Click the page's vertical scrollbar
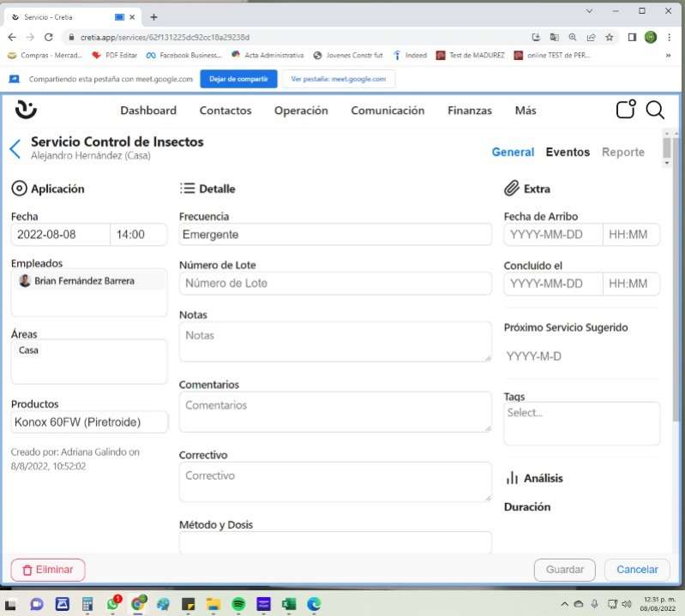 tap(666, 148)
